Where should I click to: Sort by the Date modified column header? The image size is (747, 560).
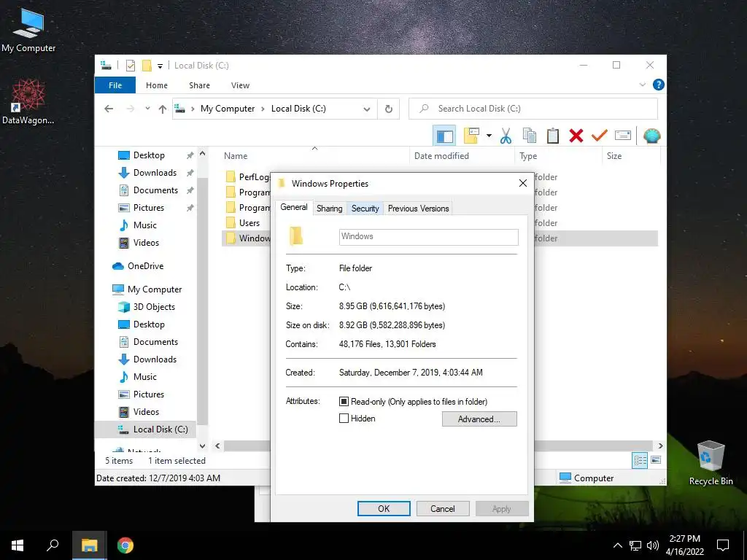click(462, 156)
